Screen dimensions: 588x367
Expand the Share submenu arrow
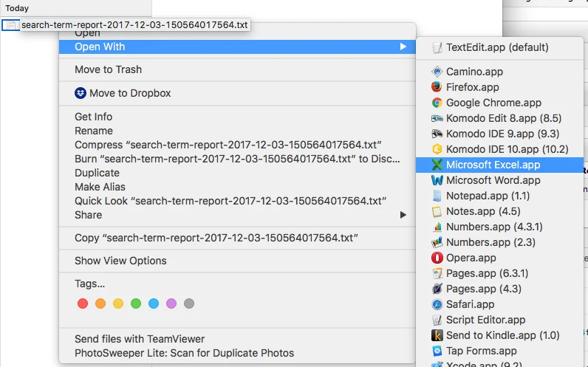pyautogui.click(x=403, y=215)
